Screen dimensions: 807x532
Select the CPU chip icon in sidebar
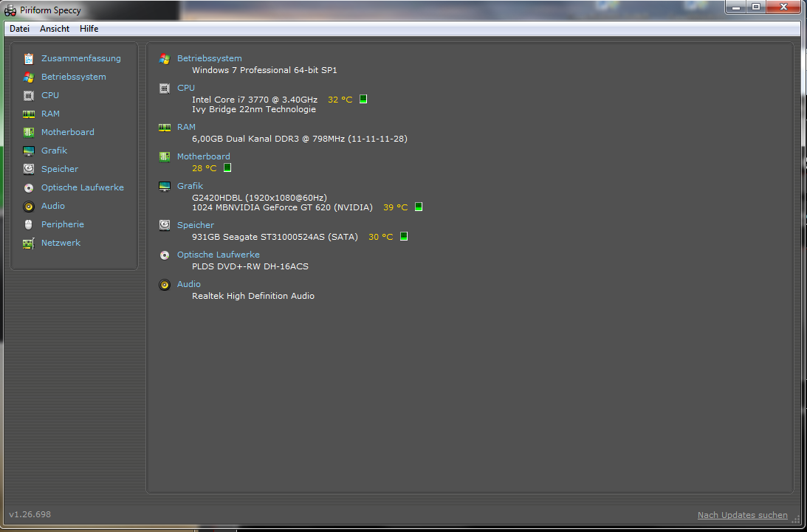coord(29,95)
